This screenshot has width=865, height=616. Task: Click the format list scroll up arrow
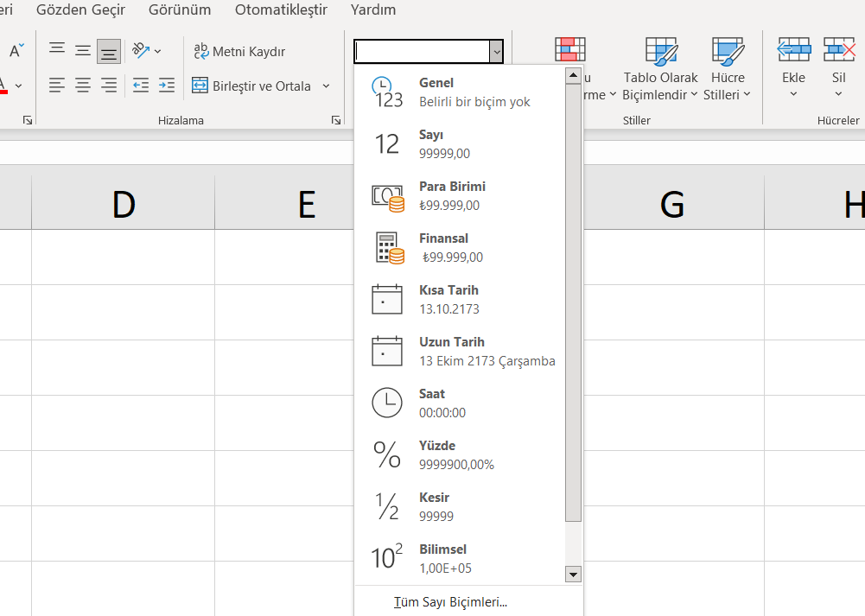(x=573, y=75)
